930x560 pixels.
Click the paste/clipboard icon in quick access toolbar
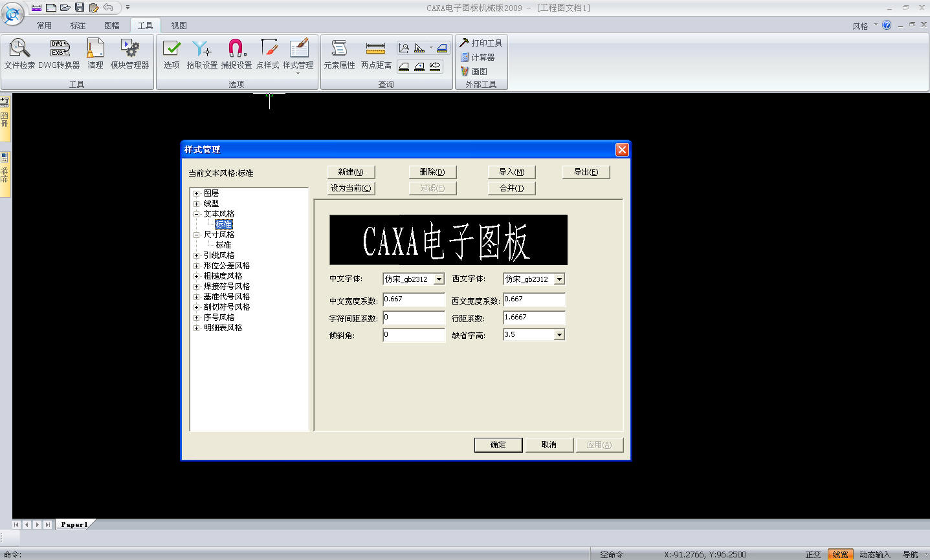[94, 8]
